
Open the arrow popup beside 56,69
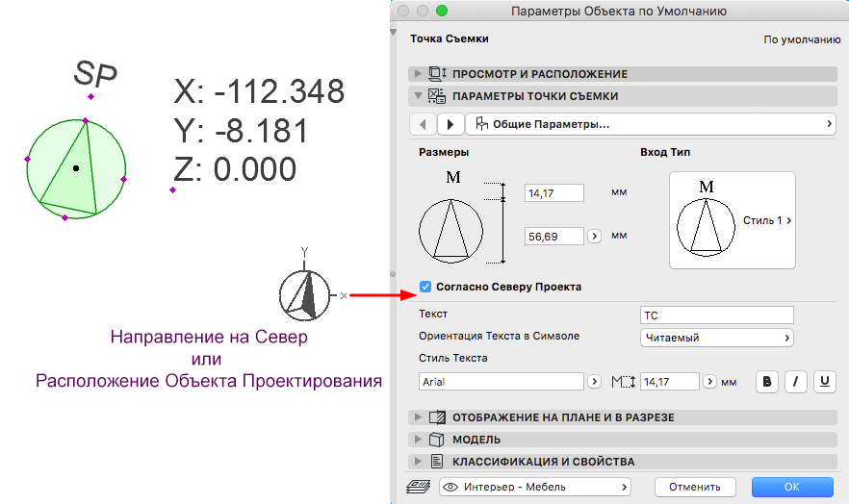(x=595, y=237)
